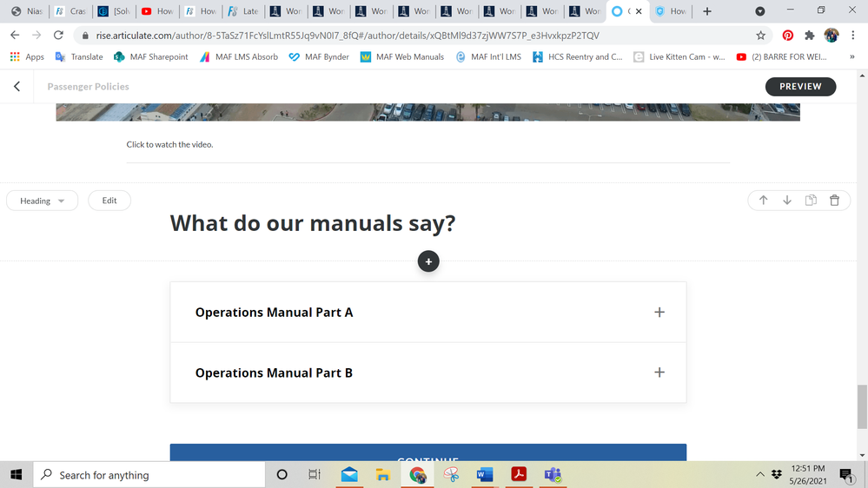Open Word on the taskbar
Image resolution: width=868 pixels, height=488 pixels.
click(484, 475)
